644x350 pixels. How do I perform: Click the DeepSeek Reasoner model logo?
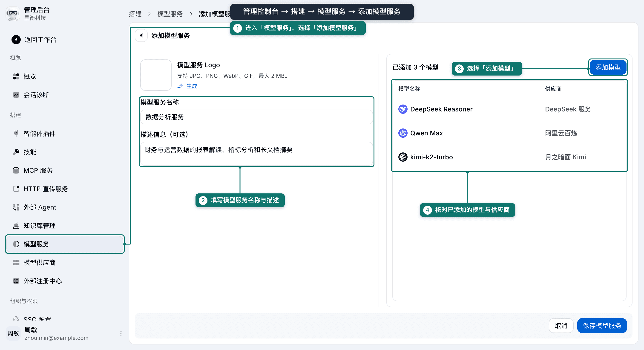click(x=403, y=109)
